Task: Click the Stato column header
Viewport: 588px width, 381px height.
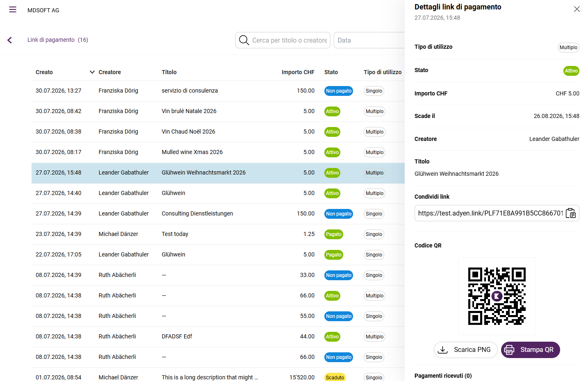Action: [331, 72]
